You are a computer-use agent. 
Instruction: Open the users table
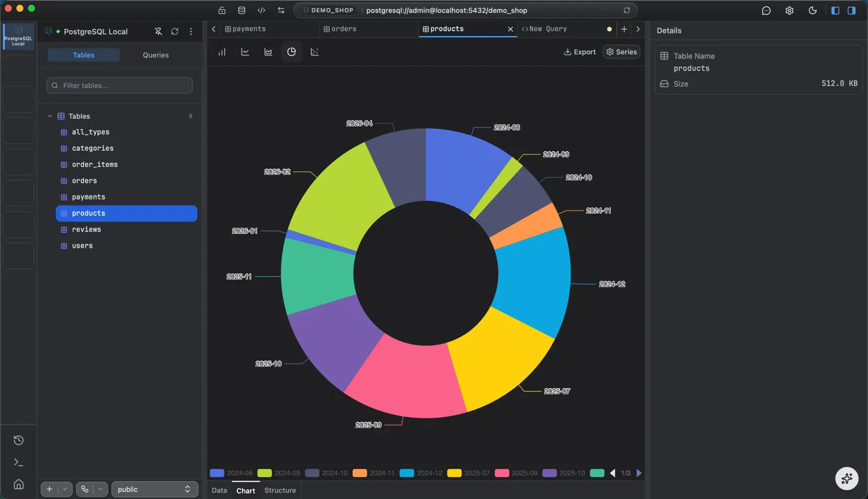coord(126,246)
